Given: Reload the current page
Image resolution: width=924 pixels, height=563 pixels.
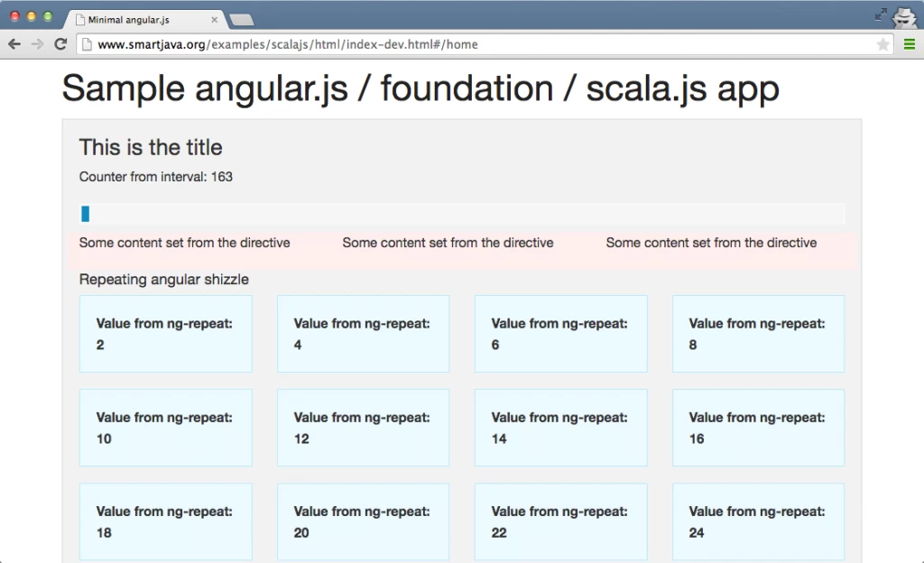Looking at the screenshot, I should click(60, 43).
